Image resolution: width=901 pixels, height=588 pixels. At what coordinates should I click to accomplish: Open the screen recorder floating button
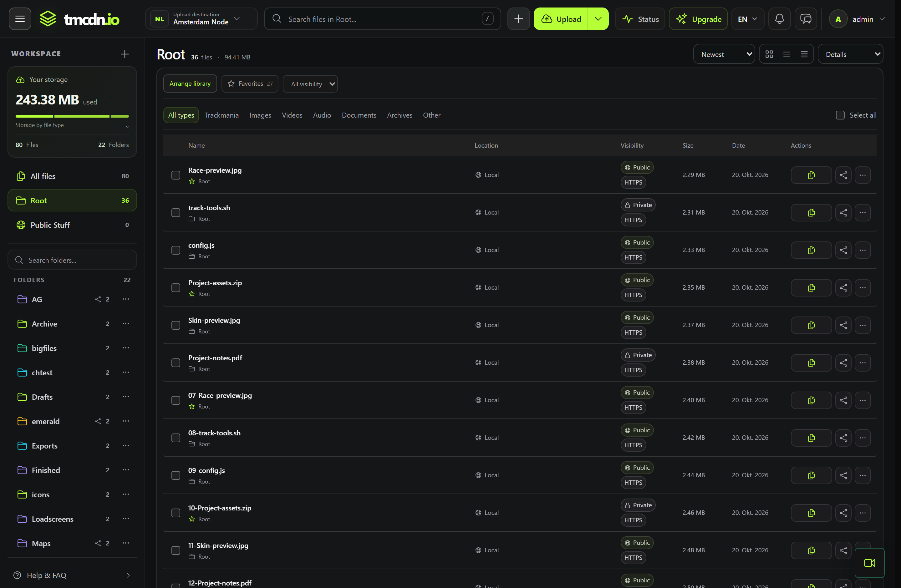click(869, 563)
